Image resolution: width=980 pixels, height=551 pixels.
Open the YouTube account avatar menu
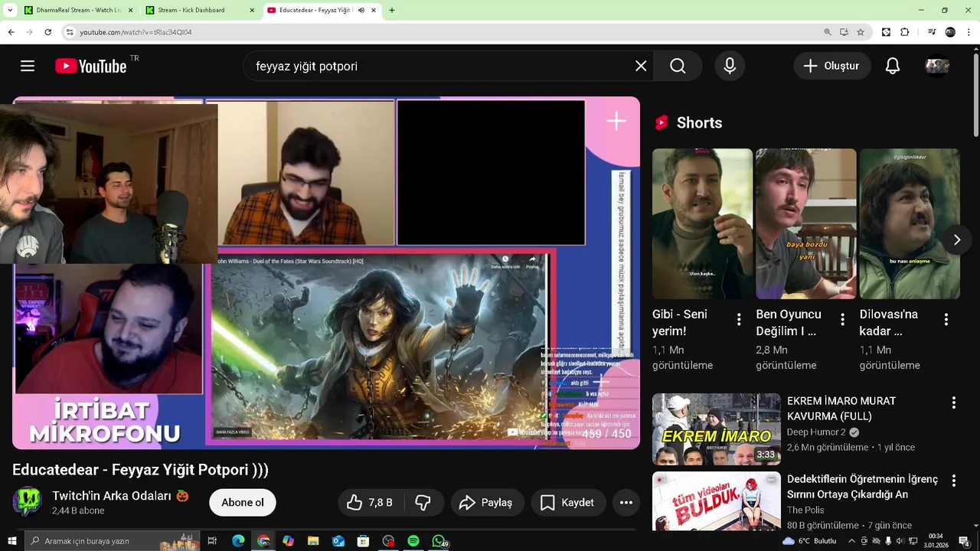coord(937,67)
